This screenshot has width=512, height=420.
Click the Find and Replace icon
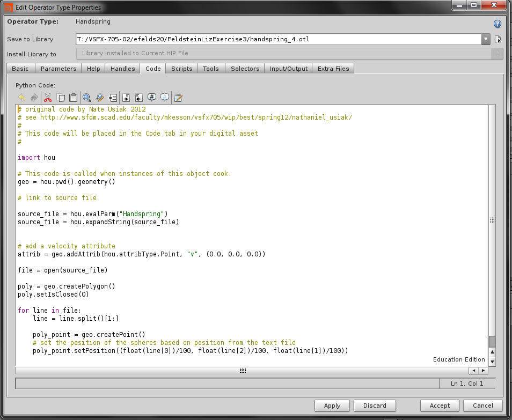pyautogui.click(x=100, y=97)
